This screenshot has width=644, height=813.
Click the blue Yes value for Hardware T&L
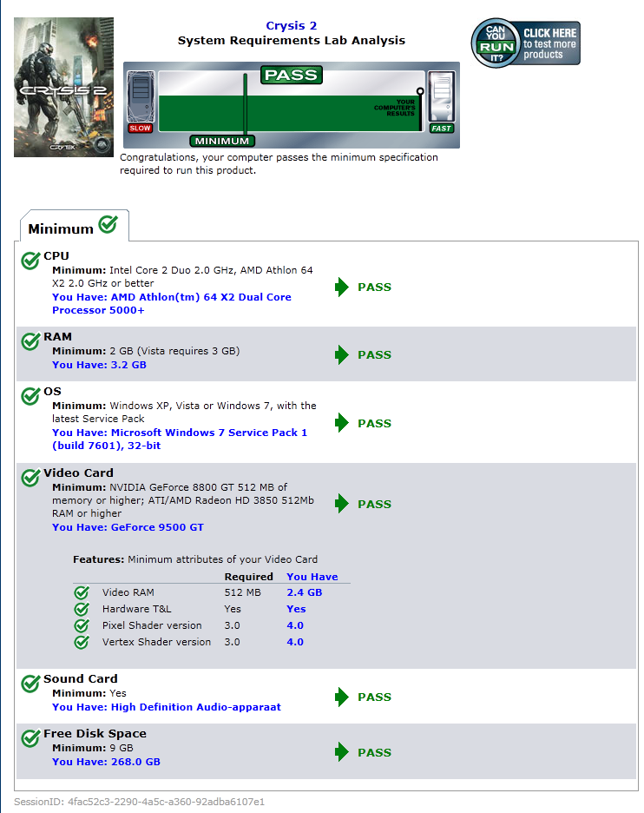296,609
